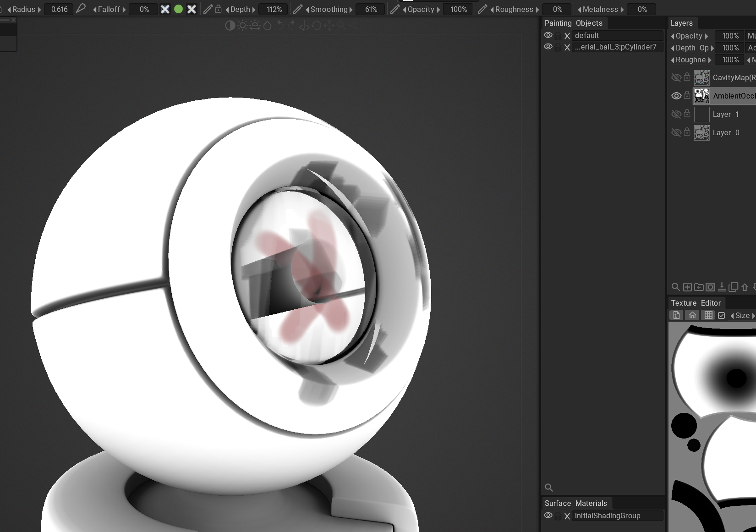Viewport: 756px width, 532px height.
Task: Merge layer down with the download-arrow icon
Action: [x=722, y=287]
